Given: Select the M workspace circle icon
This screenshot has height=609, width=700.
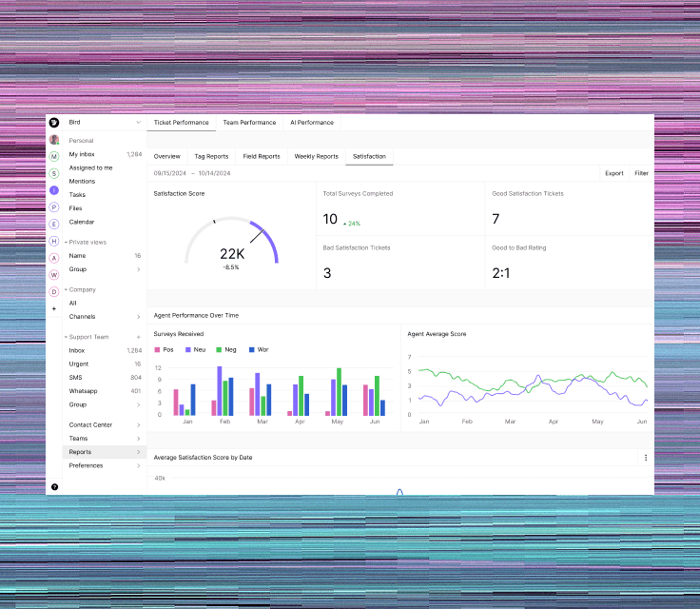Looking at the screenshot, I should coord(54,156).
